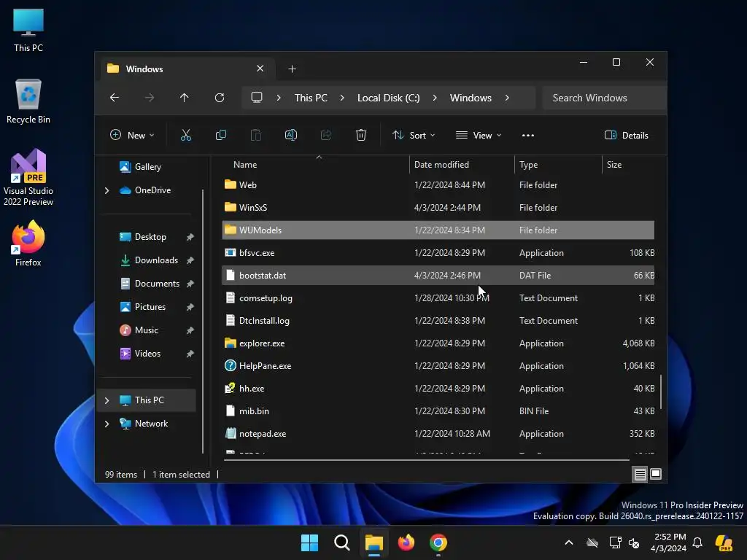
Task: Open the Windows Start button
Action: (x=309, y=542)
